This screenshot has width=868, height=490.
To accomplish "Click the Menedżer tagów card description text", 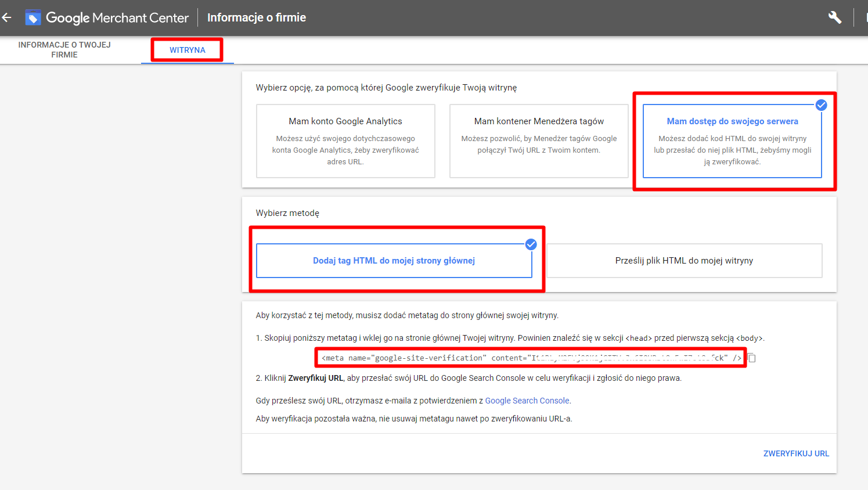I will pyautogui.click(x=539, y=145).
